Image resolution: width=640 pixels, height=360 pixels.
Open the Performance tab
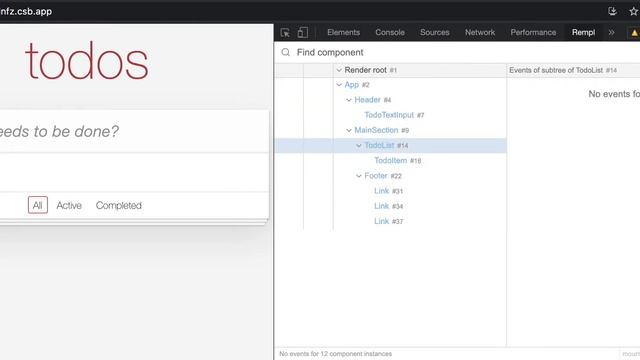click(x=533, y=33)
